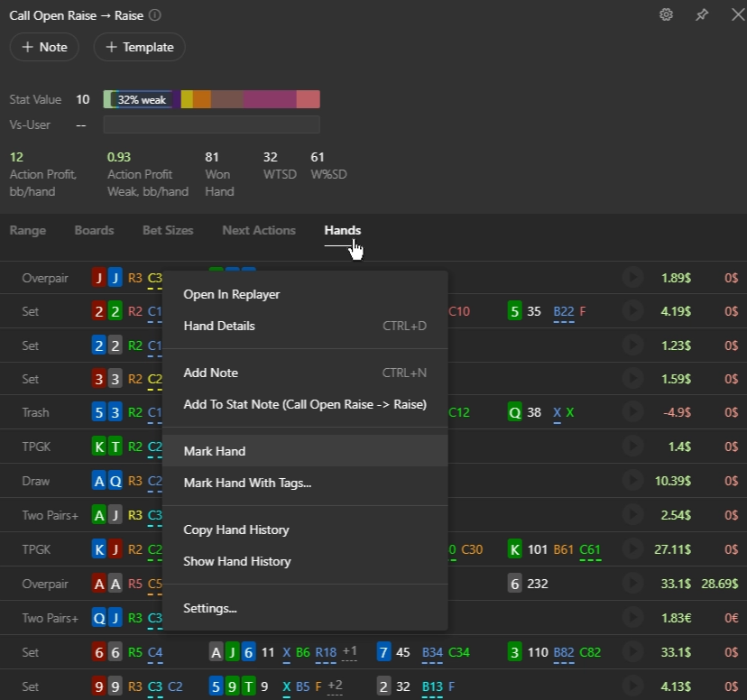Image resolution: width=747 pixels, height=700 pixels.
Task: Pin the stat popup window
Action: click(701, 14)
